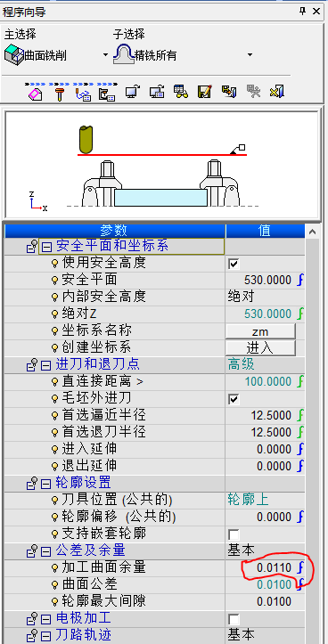Click the zm coordinate system button
328x644 pixels.
click(260, 331)
